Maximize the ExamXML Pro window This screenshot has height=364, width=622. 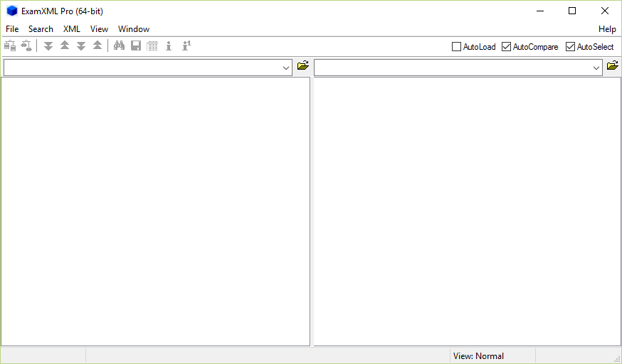click(572, 11)
